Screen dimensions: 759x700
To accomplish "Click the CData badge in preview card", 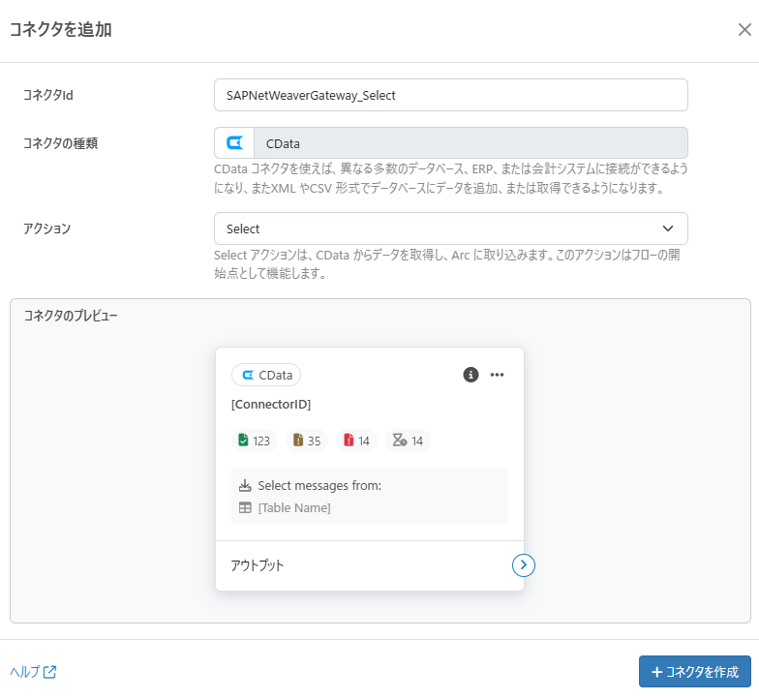I will pos(266,375).
